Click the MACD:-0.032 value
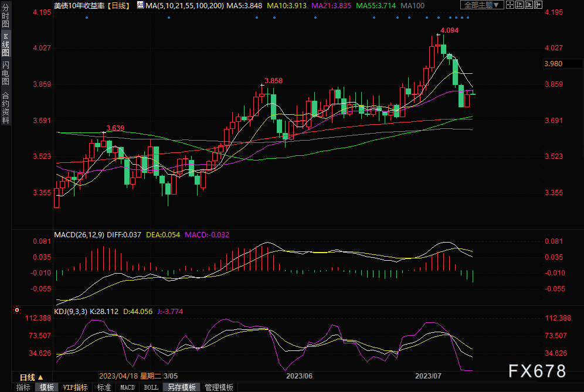The width and height of the screenshot is (584, 392). (207, 235)
